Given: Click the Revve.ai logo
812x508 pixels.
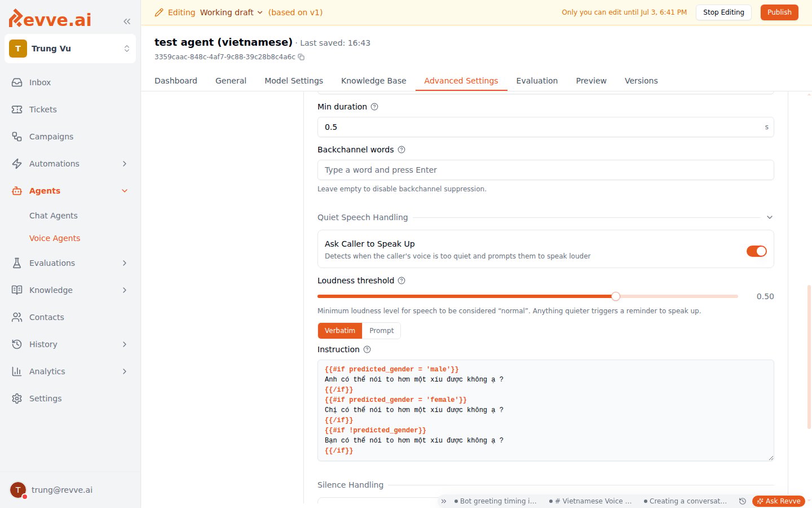Looking at the screenshot, I should pos(50,19).
